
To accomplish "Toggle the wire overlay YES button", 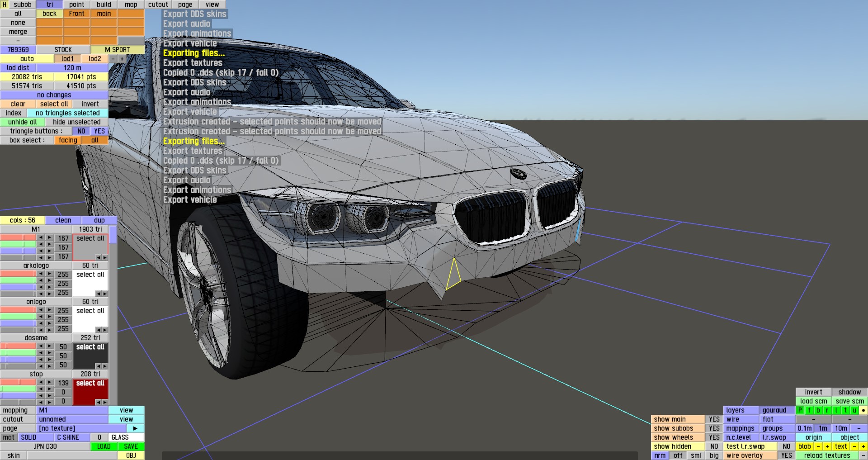I will 787,455.
